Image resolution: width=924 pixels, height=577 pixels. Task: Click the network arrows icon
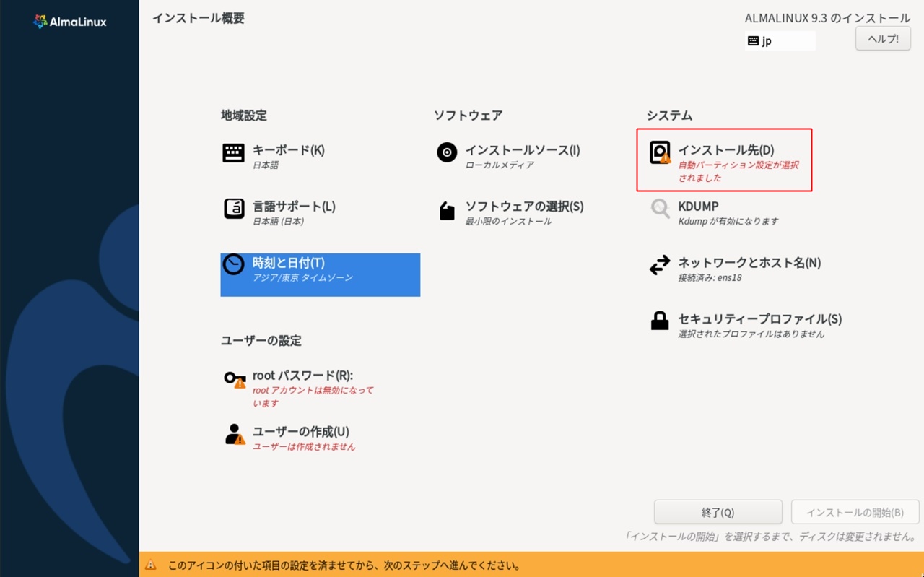coord(660,266)
